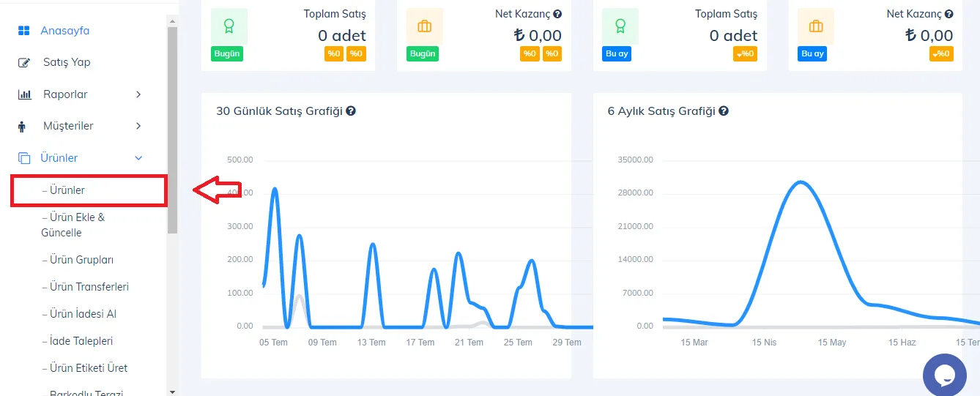Click the Ürünler copy icon
The image size is (980, 396).
pyautogui.click(x=24, y=158)
